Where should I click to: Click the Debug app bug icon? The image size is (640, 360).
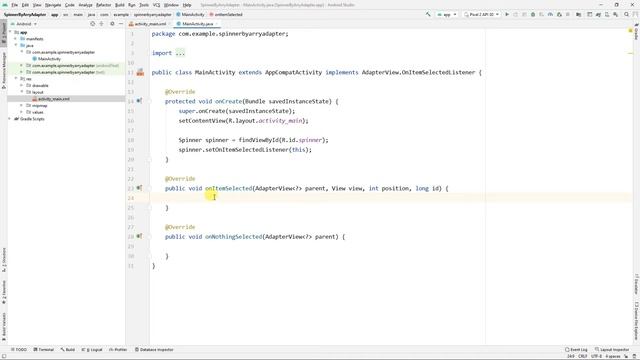pos(533,14)
